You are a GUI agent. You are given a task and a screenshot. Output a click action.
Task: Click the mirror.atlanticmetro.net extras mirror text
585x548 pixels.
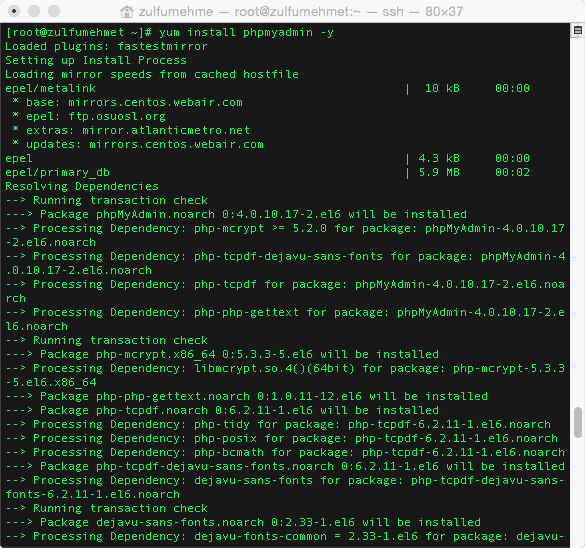click(166, 130)
